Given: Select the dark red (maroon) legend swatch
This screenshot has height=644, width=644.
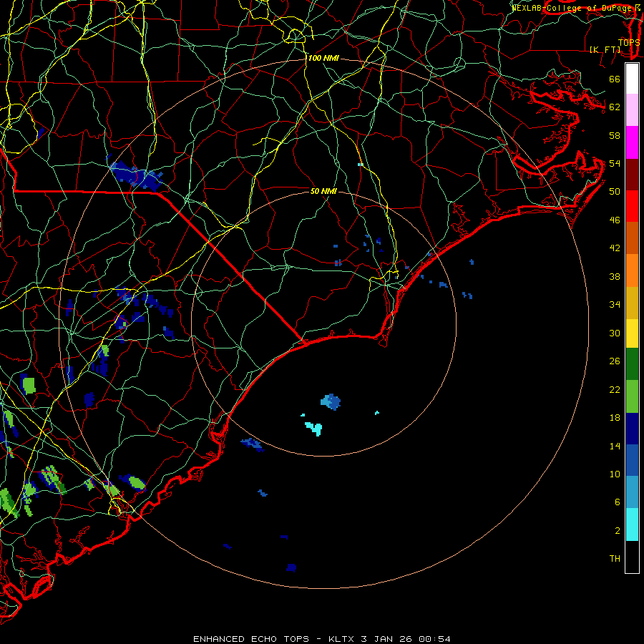Looking at the screenshot, I should (632, 174).
